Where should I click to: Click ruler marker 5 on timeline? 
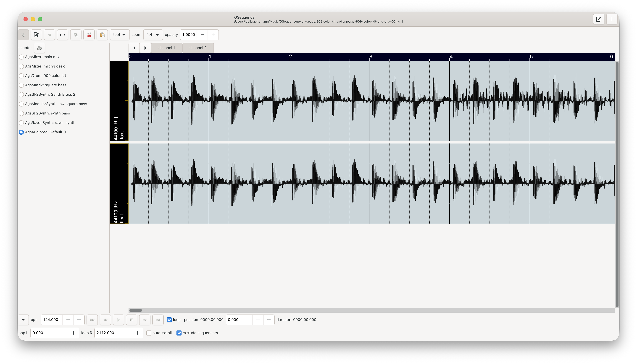(531, 57)
